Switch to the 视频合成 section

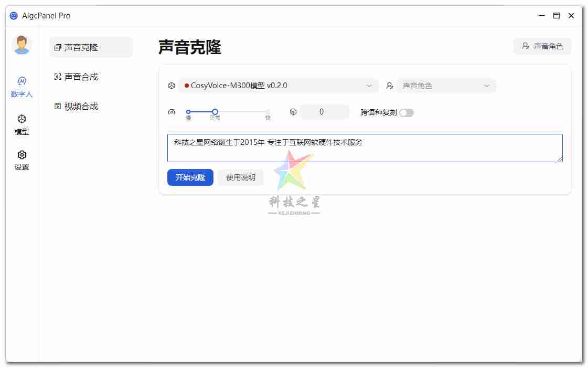(x=83, y=106)
